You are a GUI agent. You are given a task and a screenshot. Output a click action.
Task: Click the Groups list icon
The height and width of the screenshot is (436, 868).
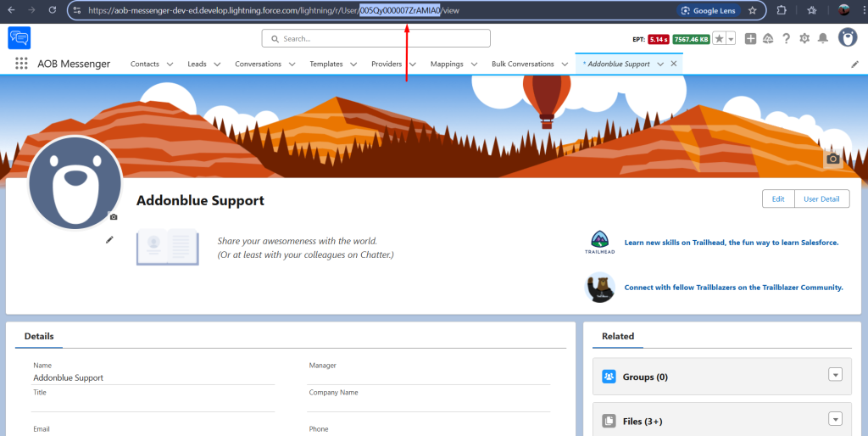tap(609, 377)
